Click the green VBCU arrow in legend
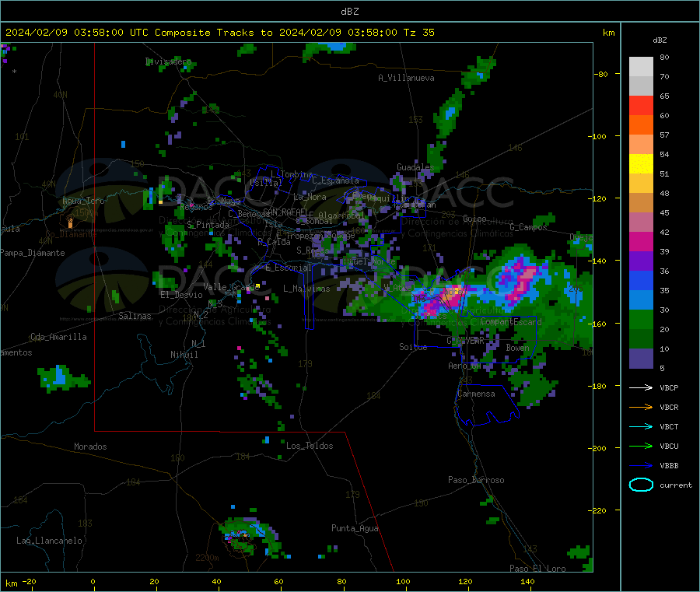 point(641,446)
